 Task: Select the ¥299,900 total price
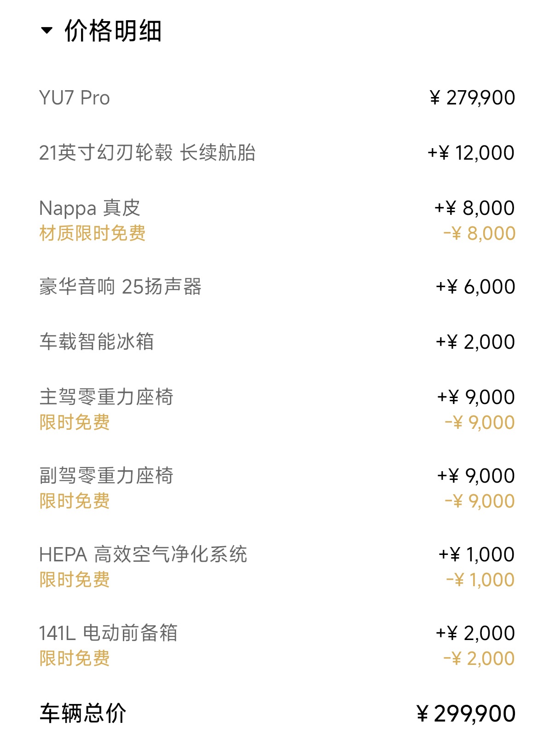click(466, 714)
